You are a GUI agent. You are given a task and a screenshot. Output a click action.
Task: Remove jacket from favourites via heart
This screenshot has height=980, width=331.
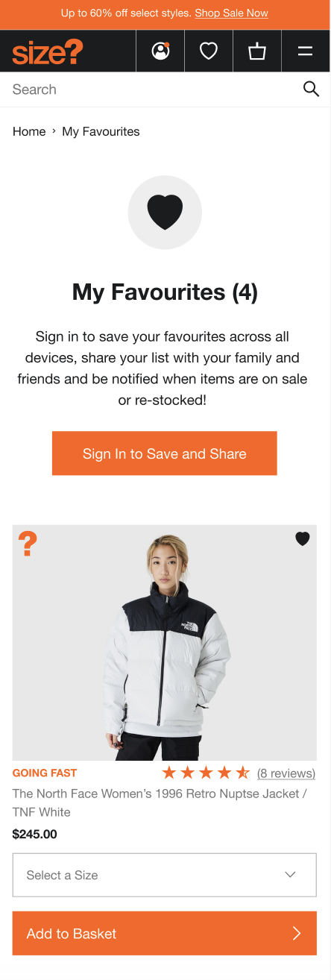point(303,538)
